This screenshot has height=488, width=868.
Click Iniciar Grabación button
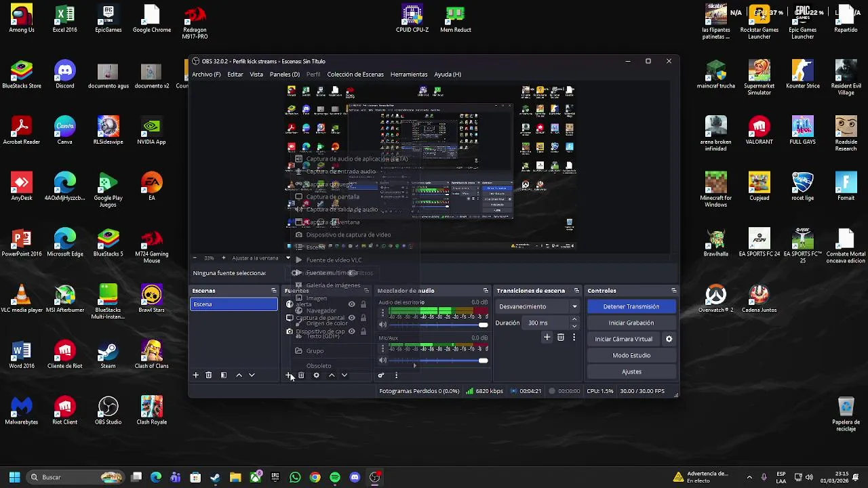pyautogui.click(x=631, y=323)
